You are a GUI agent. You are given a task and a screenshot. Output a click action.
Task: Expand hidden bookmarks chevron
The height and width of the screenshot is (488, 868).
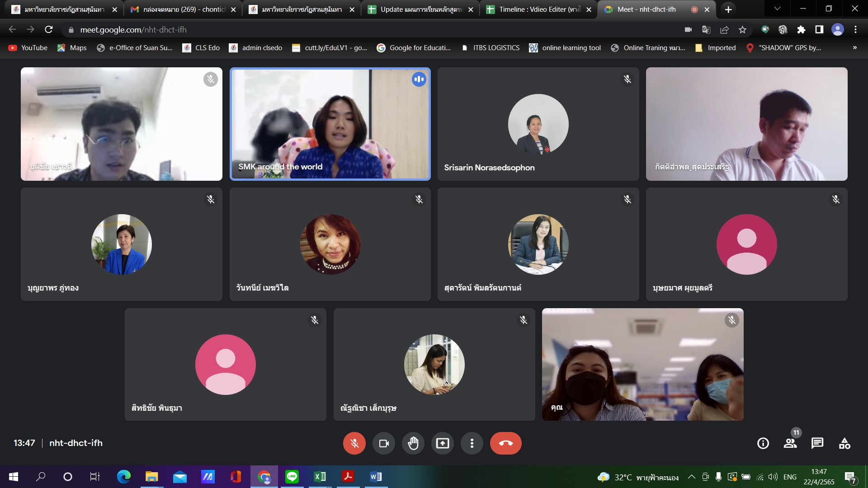point(854,47)
